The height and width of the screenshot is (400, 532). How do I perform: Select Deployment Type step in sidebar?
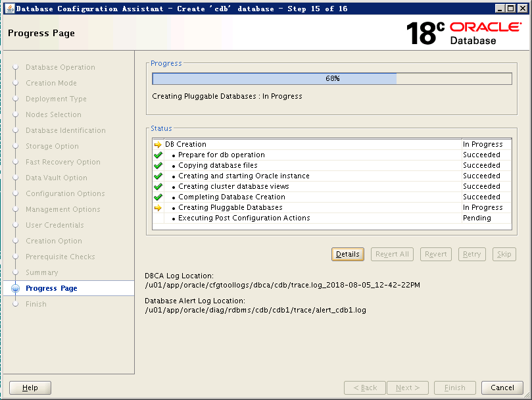point(56,99)
